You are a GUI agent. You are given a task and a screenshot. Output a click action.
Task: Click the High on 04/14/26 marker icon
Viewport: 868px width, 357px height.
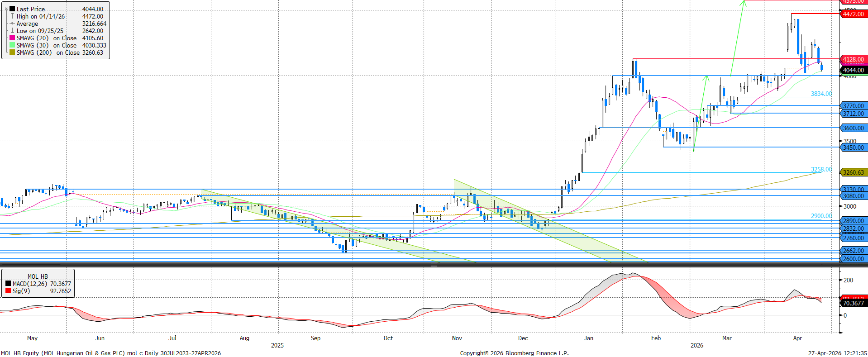tap(12, 16)
